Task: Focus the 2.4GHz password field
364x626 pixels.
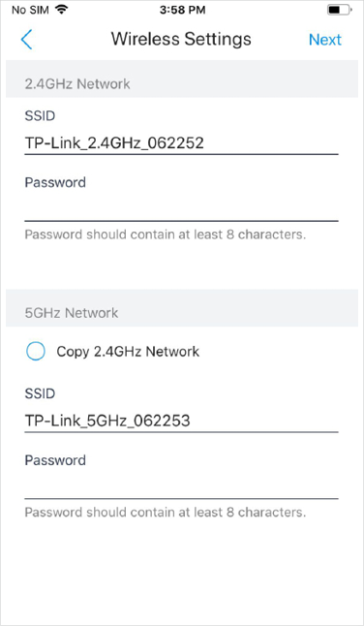Action: coord(181,209)
